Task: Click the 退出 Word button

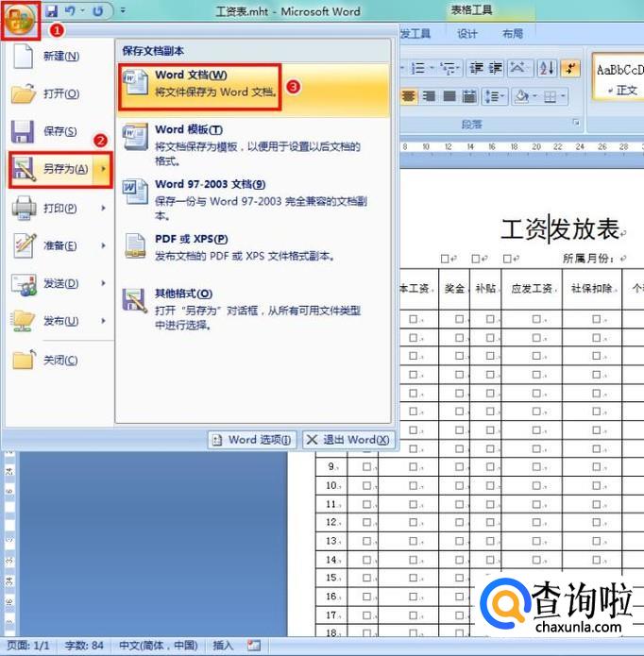Action: click(348, 440)
